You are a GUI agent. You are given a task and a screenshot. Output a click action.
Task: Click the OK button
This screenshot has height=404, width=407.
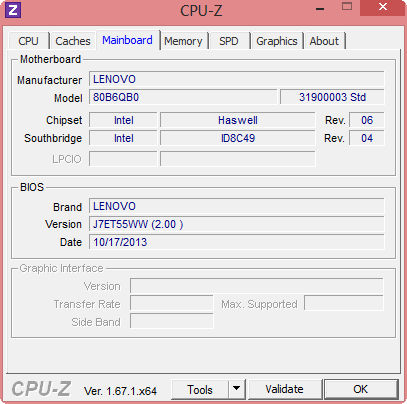pos(361,389)
